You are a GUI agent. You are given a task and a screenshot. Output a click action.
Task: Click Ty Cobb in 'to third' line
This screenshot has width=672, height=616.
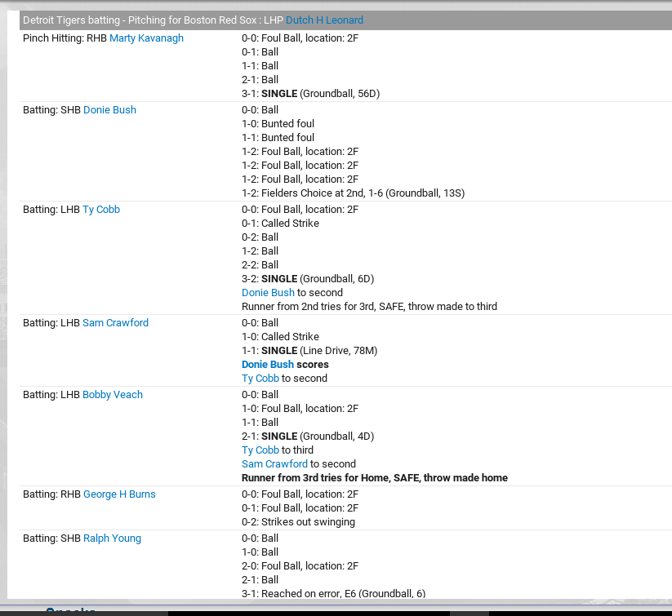pyautogui.click(x=260, y=450)
